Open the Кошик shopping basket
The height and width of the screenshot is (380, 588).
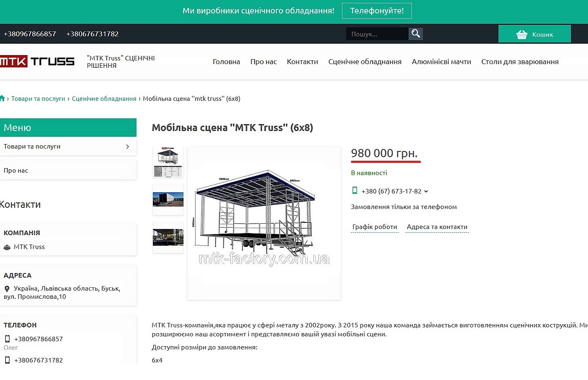tap(534, 34)
